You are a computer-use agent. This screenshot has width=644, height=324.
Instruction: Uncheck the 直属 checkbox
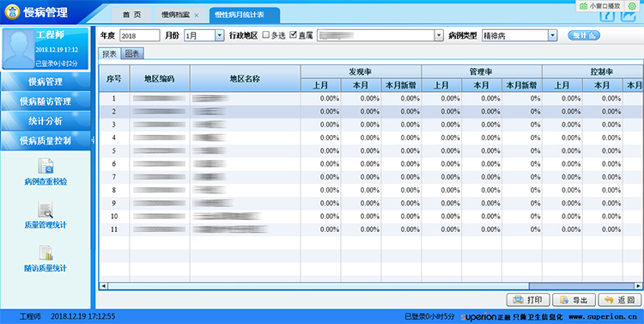pyautogui.click(x=293, y=35)
